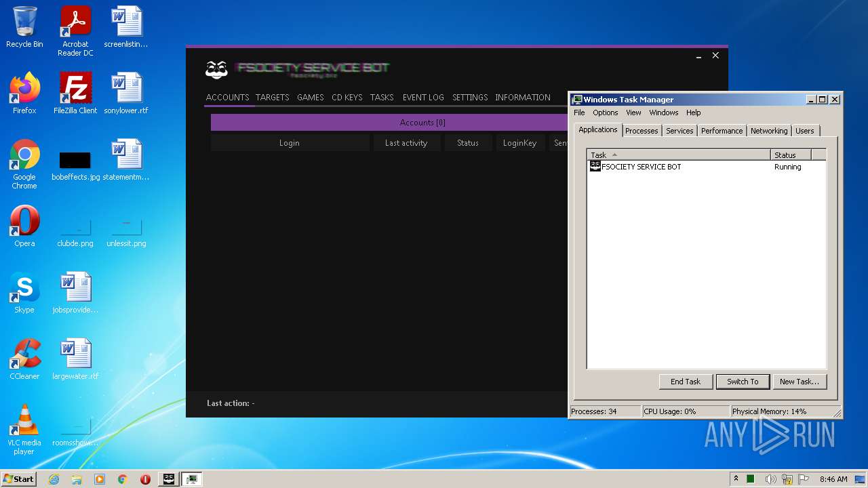Switch to Processes tab in Task Manager
Screen dimensions: 868x488
(642, 131)
